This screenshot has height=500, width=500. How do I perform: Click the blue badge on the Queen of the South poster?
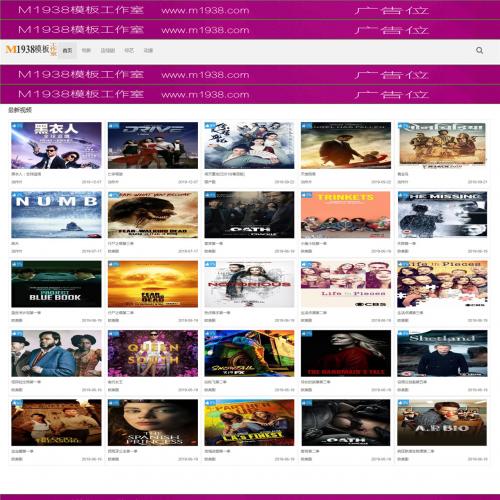(114, 334)
